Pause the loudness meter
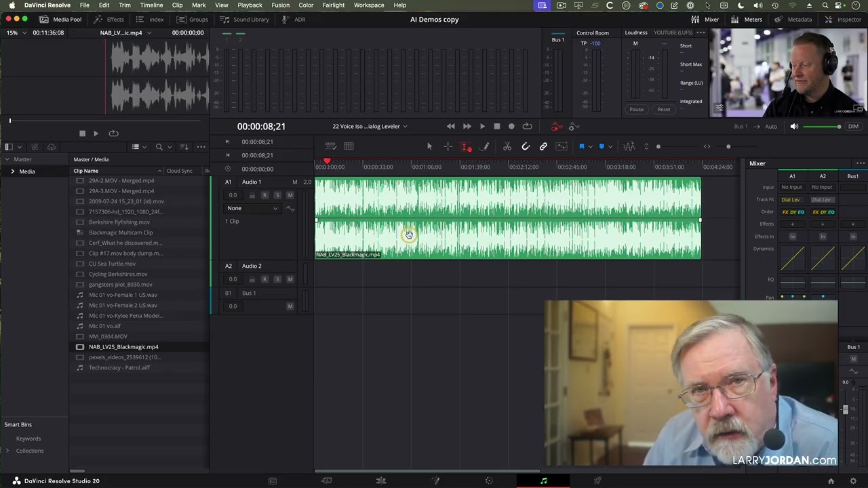868x488 pixels. click(x=636, y=109)
